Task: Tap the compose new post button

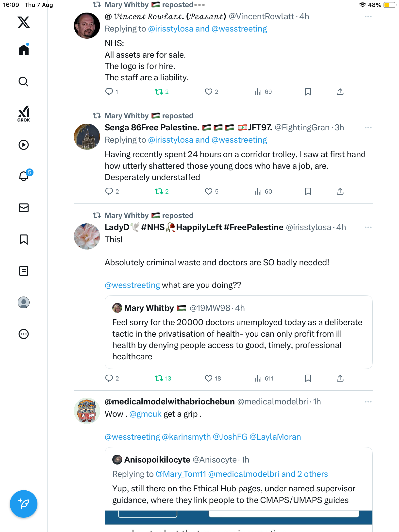Action: pyautogui.click(x=24, y=504)
